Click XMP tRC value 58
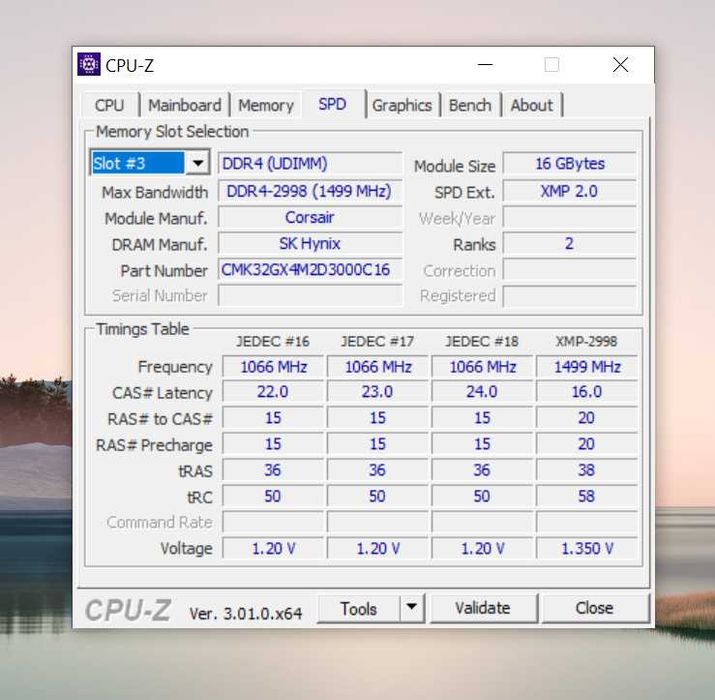 [x=587, y=496]
